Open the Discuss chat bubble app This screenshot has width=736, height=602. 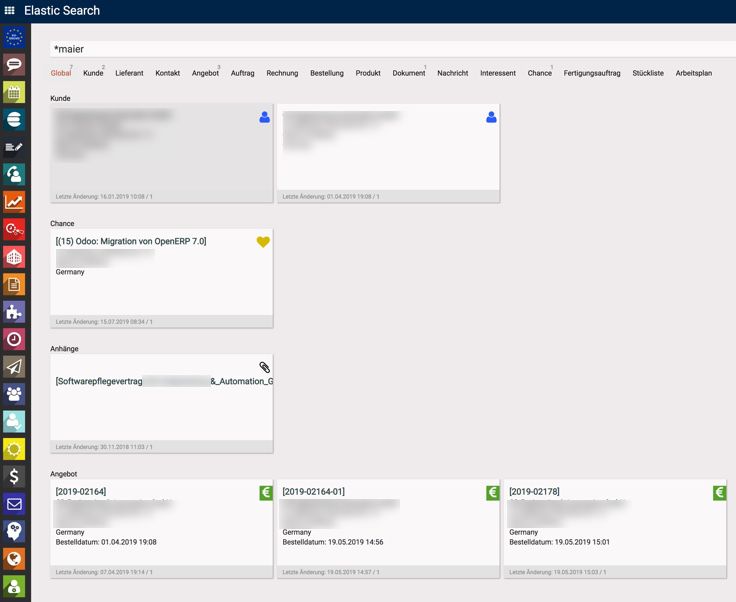pyautogui.click(x=14, y=65)
